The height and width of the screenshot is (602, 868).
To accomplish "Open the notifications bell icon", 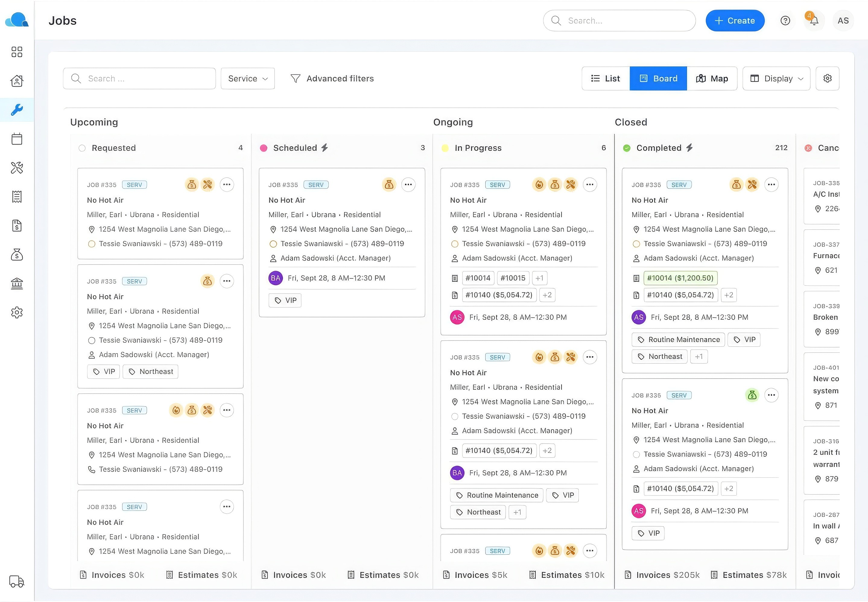I will click(x=814, y=21).
